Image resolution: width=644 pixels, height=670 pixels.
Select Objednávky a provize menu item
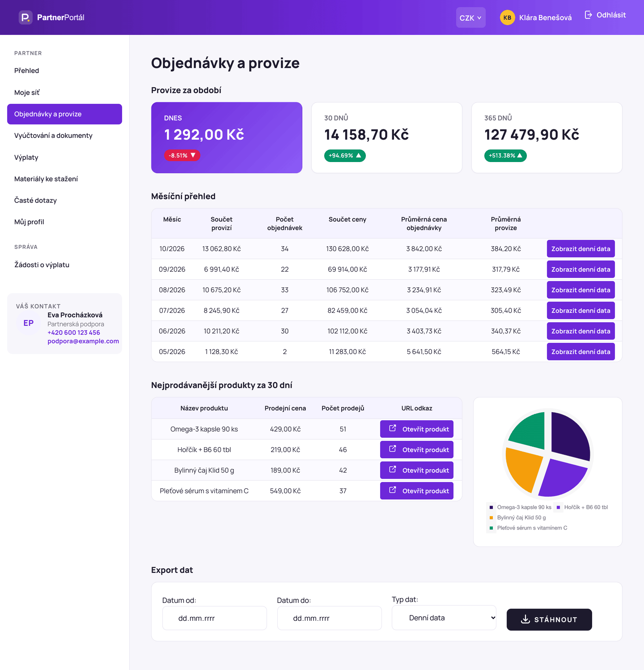64,114
